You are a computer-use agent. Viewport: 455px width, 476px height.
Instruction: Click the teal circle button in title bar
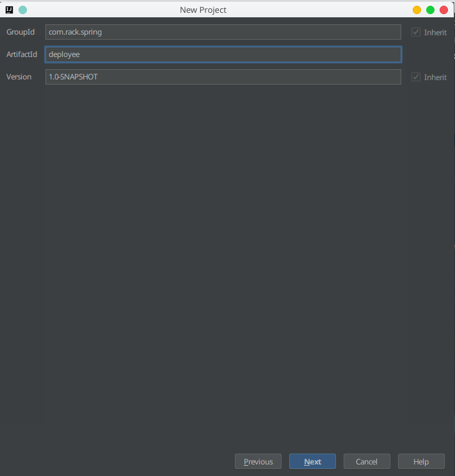click(x=23, y=10)
